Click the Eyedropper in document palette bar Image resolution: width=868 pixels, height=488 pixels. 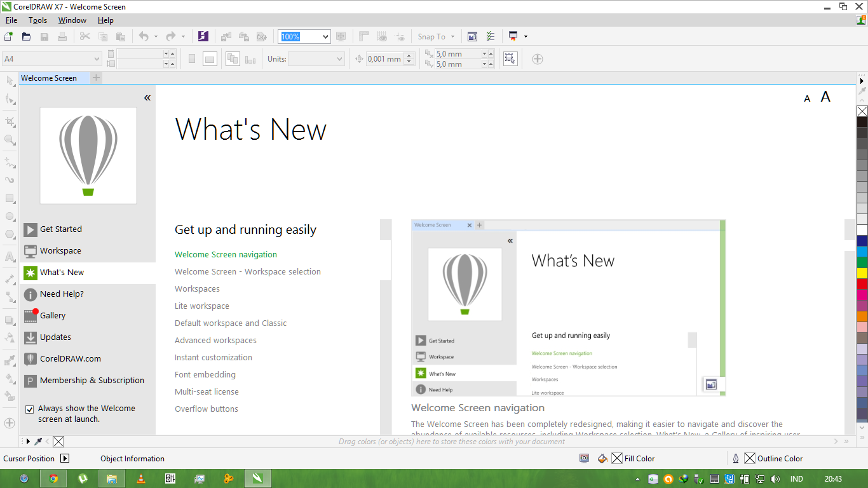click(x=38, y=442)
